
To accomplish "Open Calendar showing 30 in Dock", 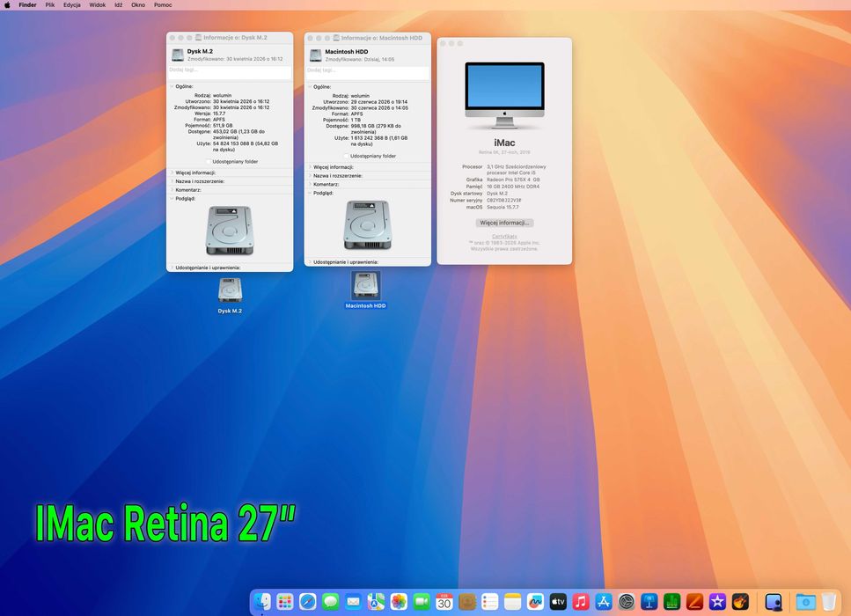I will (444, 601).
